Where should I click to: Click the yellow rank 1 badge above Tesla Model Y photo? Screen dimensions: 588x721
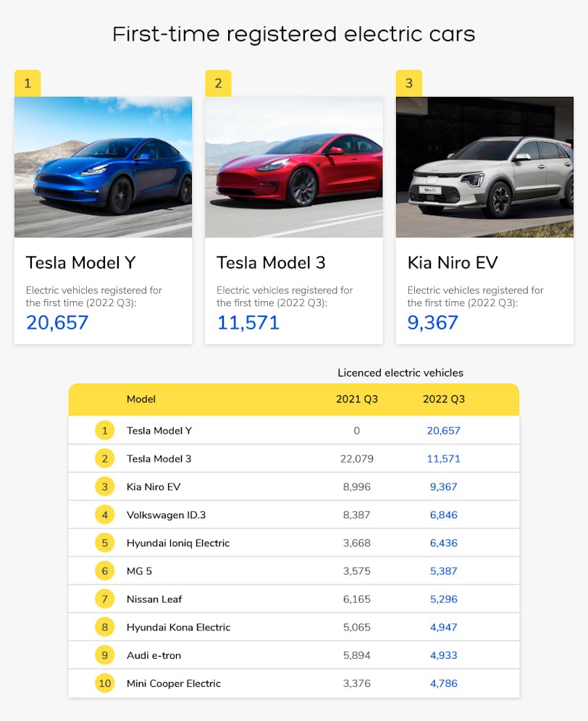click(x=28, y=83)
